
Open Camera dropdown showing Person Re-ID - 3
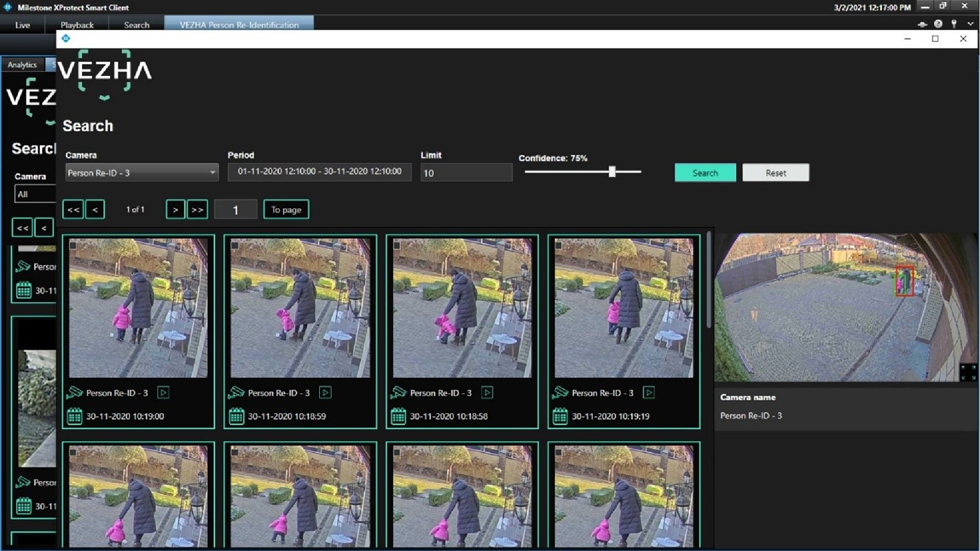coord(141,173)
